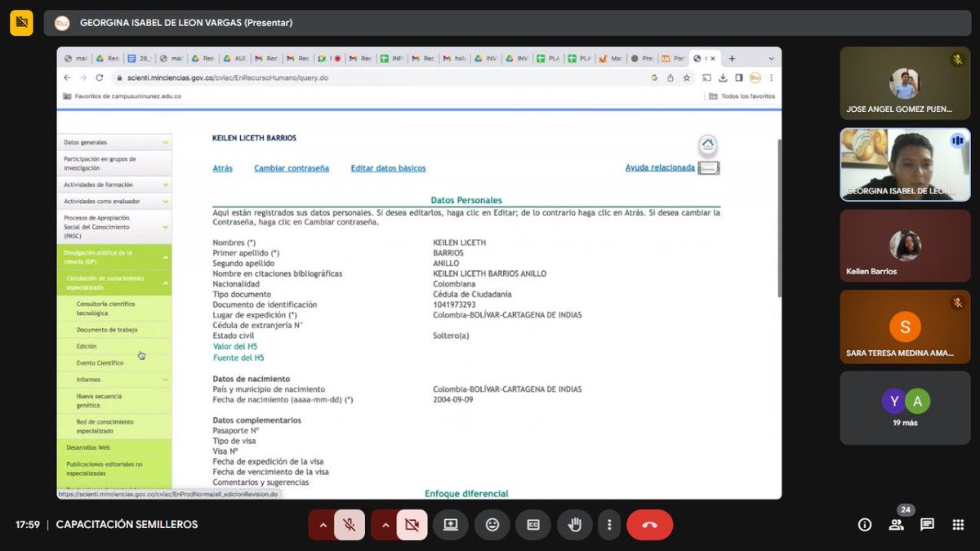980x551 pixels.
Task: Open more options three-dot menu
Action: [x=608, y=525]
